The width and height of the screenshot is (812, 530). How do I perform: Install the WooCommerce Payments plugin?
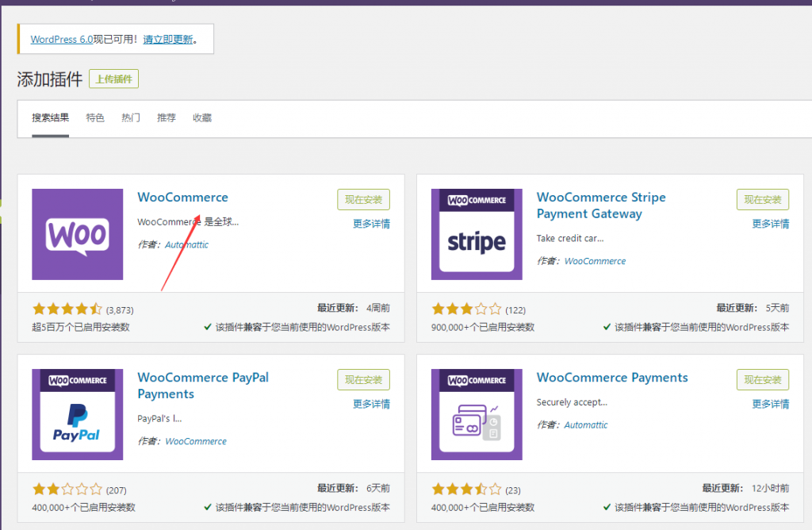click(763, 380)
